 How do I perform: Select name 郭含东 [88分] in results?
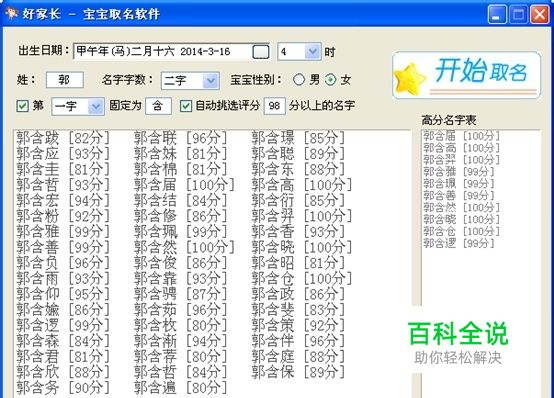(298, 169)
